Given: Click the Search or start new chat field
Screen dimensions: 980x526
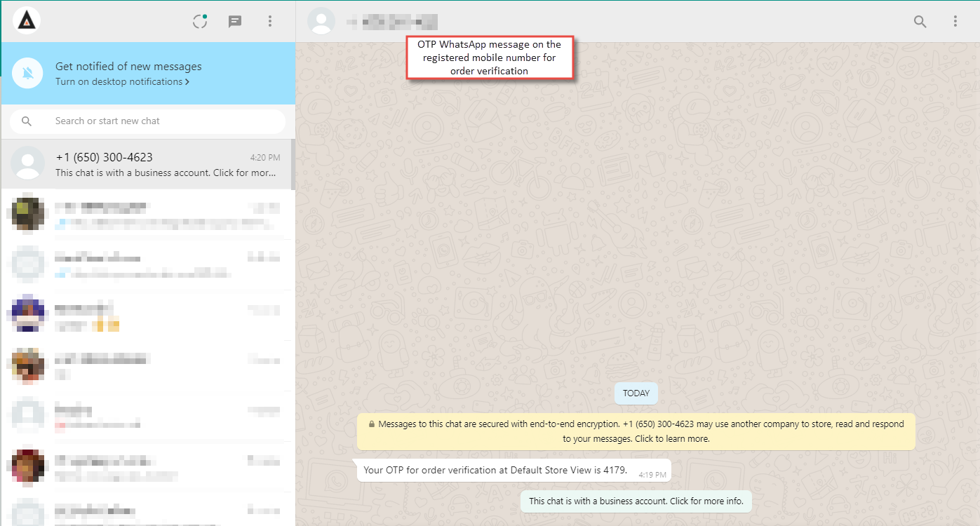Looking at the screenshot, I should click(147, 121).
